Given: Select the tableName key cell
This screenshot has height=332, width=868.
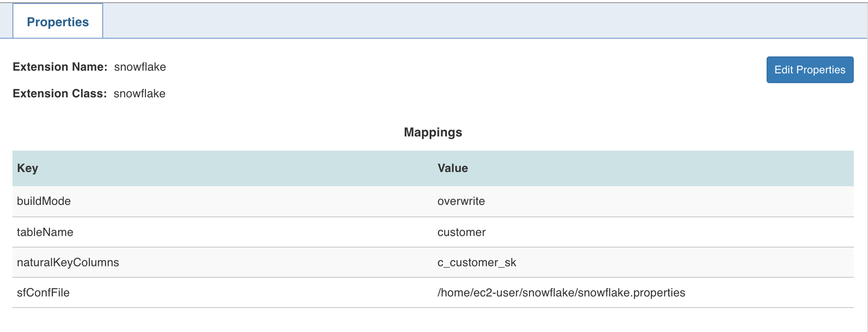Looking at the screenshot, I should [x=45, y=232].
